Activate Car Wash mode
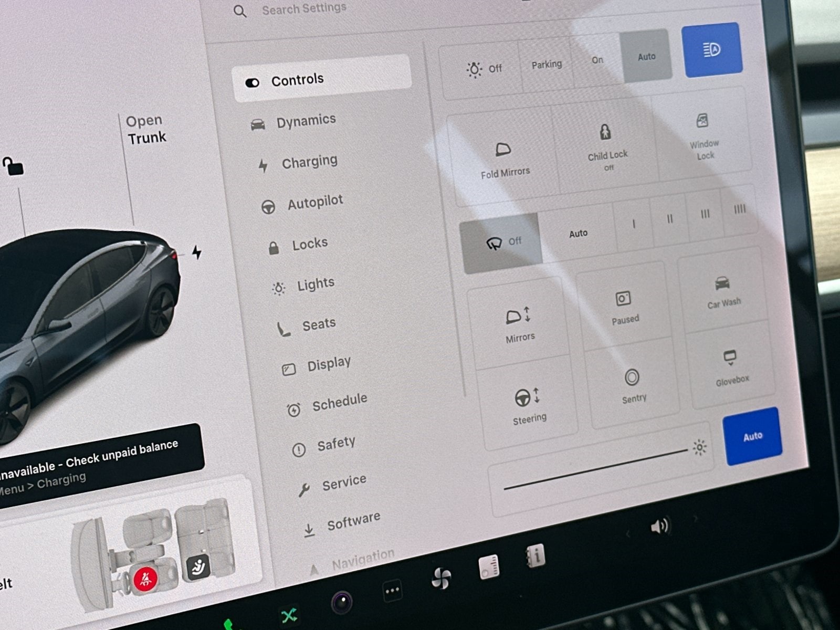The width and height of the screenshot is (840, 630). (723, 291)
